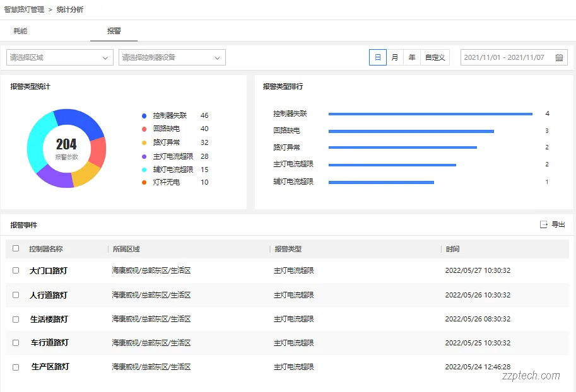Click the 灯杆亮电 legend marker
Image resolution: width=576 pixels, height=392 pixels.
(144, 182)
